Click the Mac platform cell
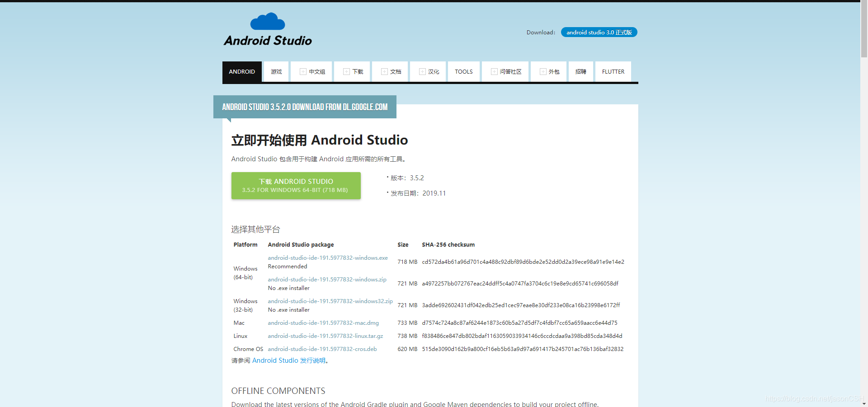 (x=239, y=323)
